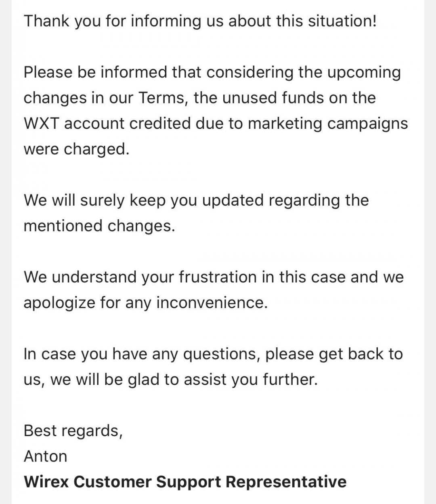The image size is (436, 504).
Task: Click the sender name 'Anton'
Action: [46, 456]
